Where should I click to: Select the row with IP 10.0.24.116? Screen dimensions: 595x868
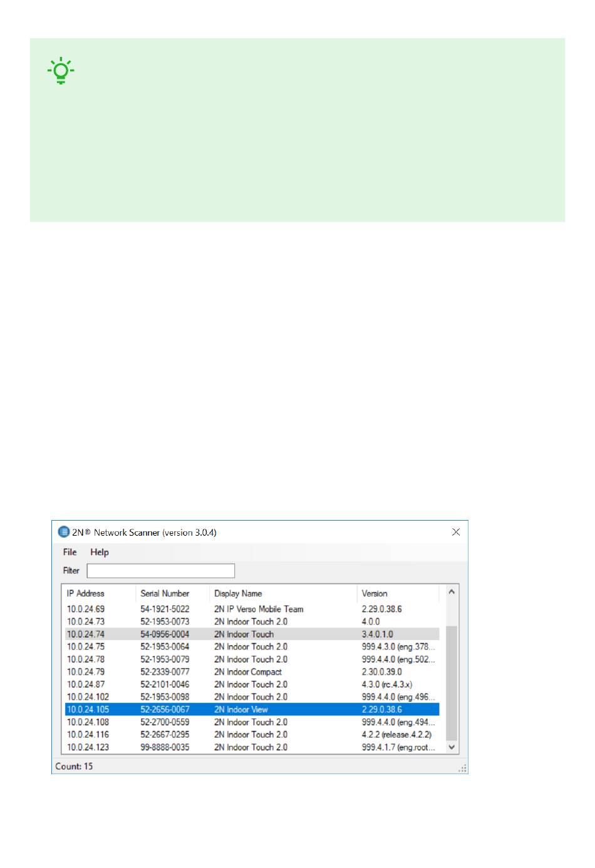click(x=252, y=734)
